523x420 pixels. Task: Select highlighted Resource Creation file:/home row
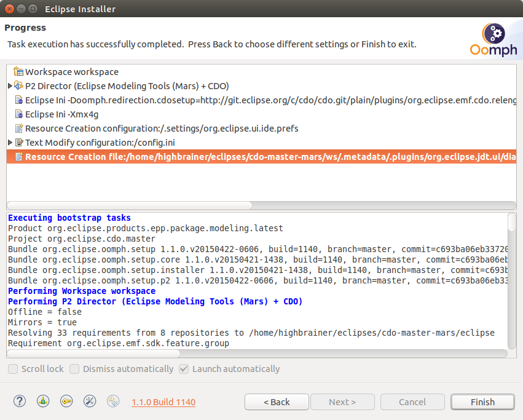coord(262,157)
